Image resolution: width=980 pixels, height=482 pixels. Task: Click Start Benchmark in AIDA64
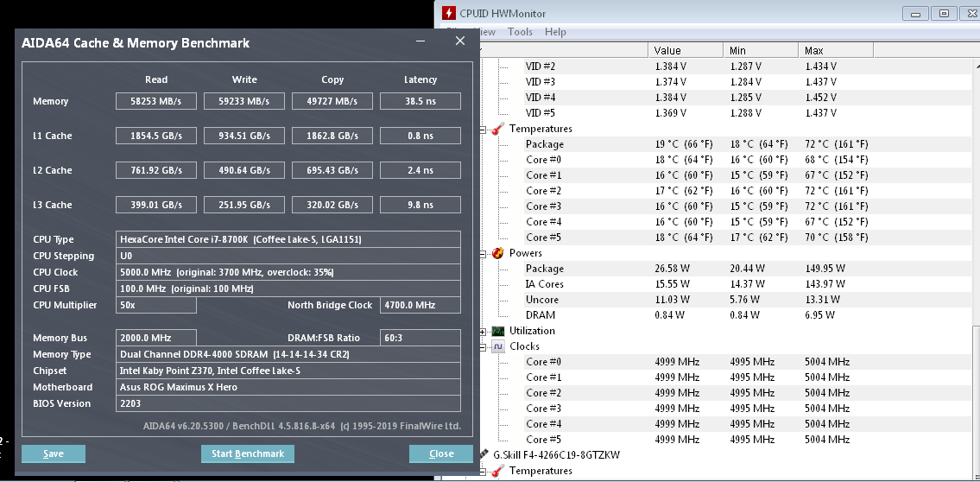[x=248, y=453]
